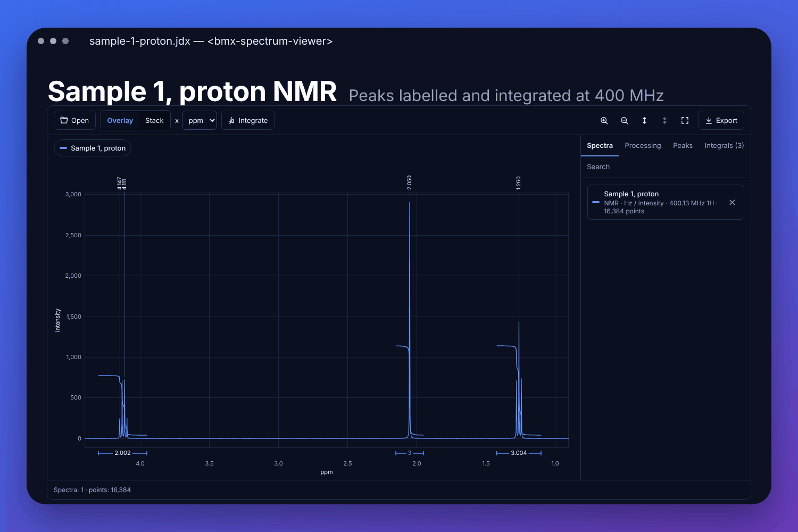Open the Peaks tab

[x=683, y=145]
